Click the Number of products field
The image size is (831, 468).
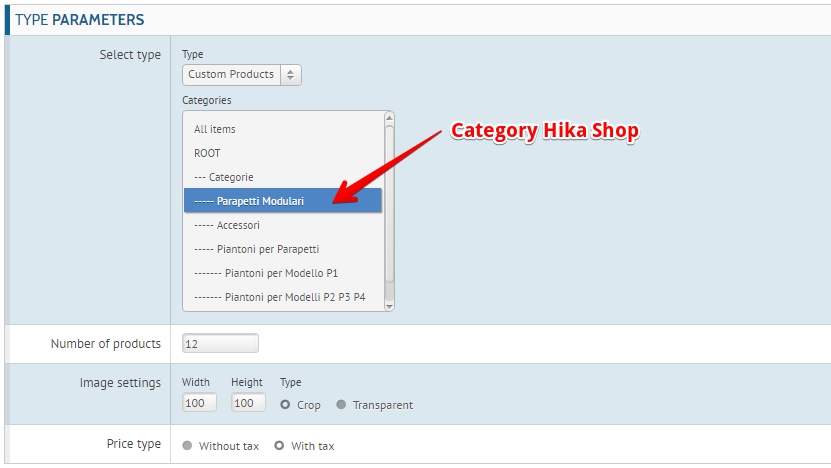point(220,344)
